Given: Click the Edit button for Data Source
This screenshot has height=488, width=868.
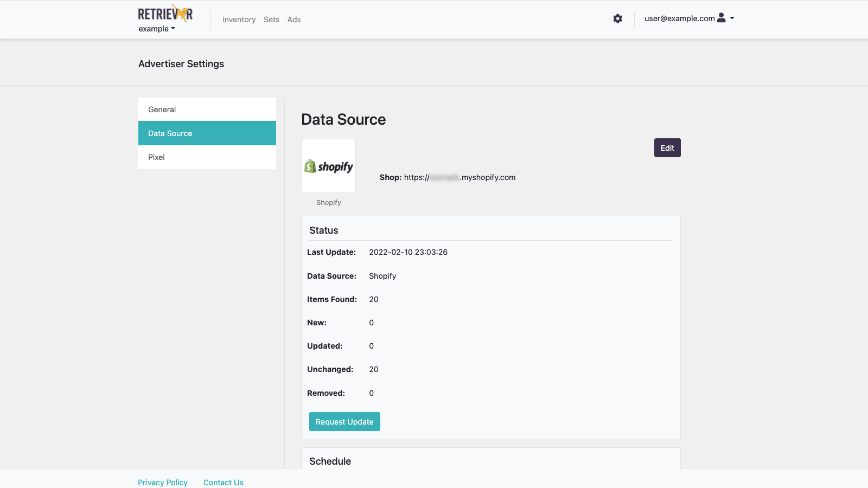Looking at the screenshot, I should pos(667,147).
